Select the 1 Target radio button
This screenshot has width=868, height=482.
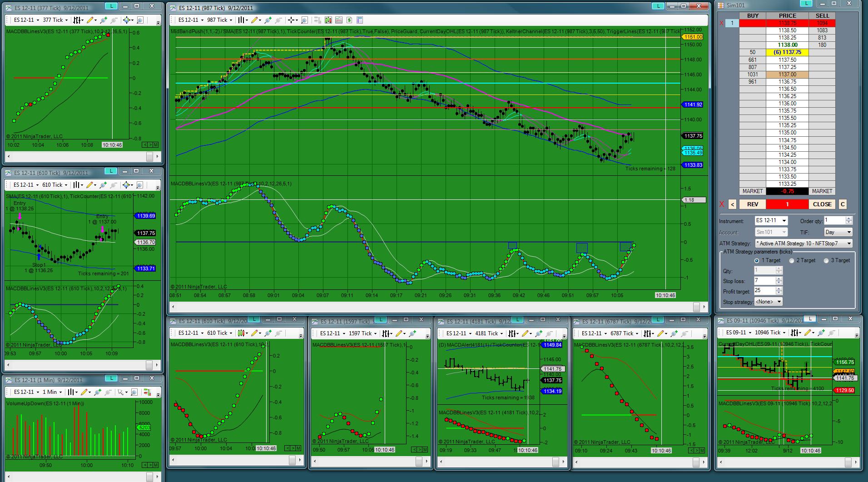click(x=756, y=261)
